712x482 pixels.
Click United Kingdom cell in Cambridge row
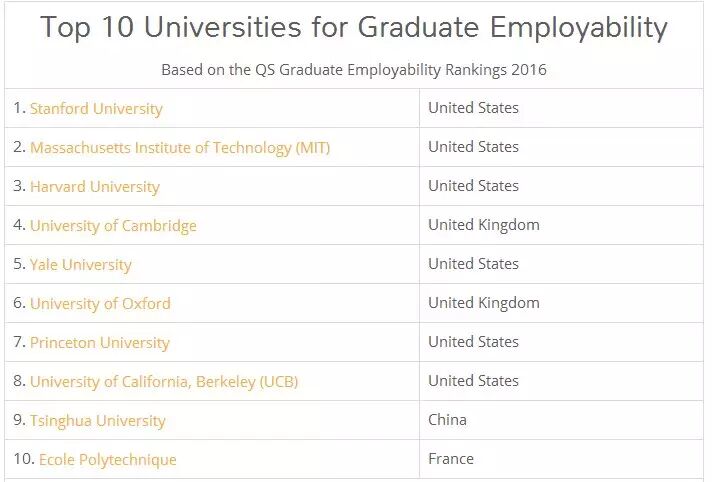[484, 224]
